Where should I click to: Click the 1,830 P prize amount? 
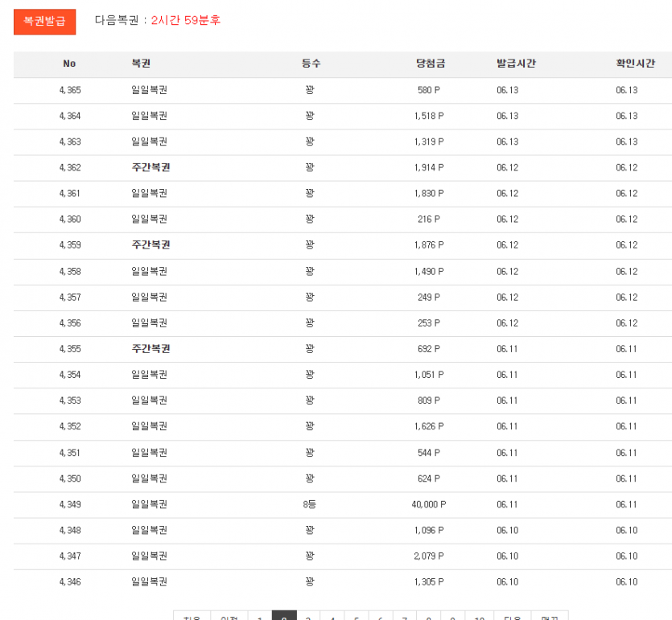(429, 193)
